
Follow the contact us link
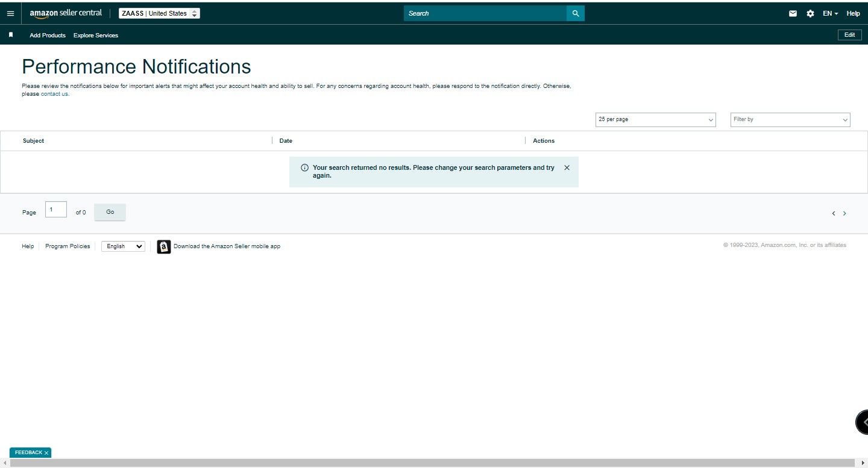pyautogui.click(x=54, y=94)
